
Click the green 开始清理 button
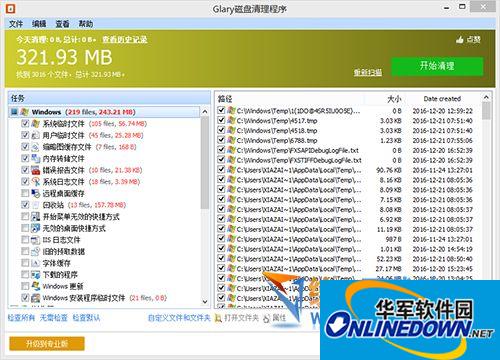coord(437,66)
